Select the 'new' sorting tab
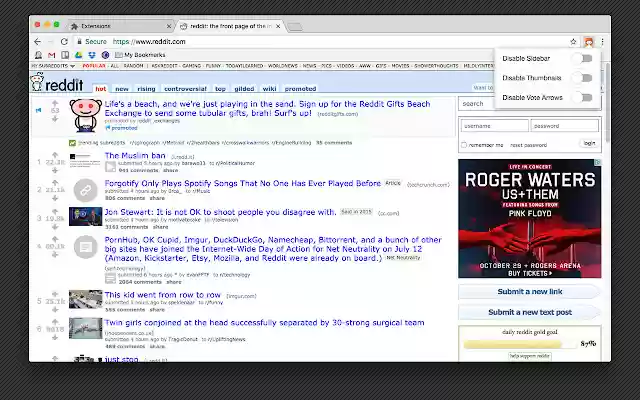The image size is (640, 400). tap(122, 89)
